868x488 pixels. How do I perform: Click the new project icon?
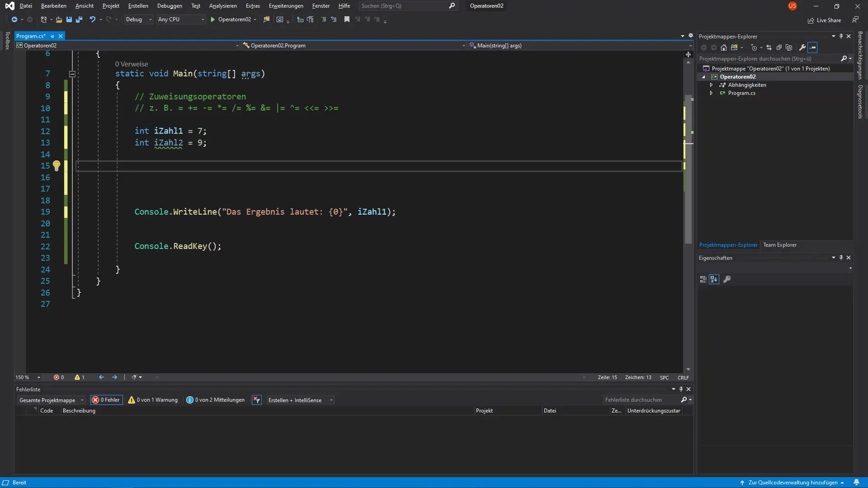coord(43,19)
